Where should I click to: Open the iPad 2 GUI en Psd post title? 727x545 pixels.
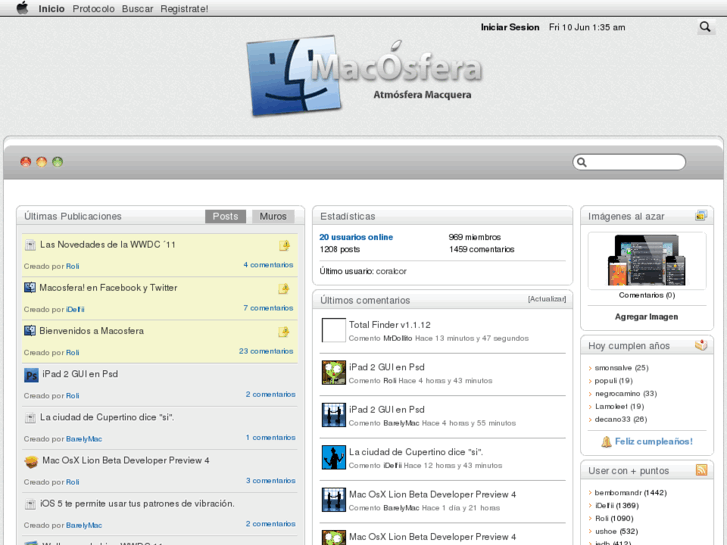80,374
